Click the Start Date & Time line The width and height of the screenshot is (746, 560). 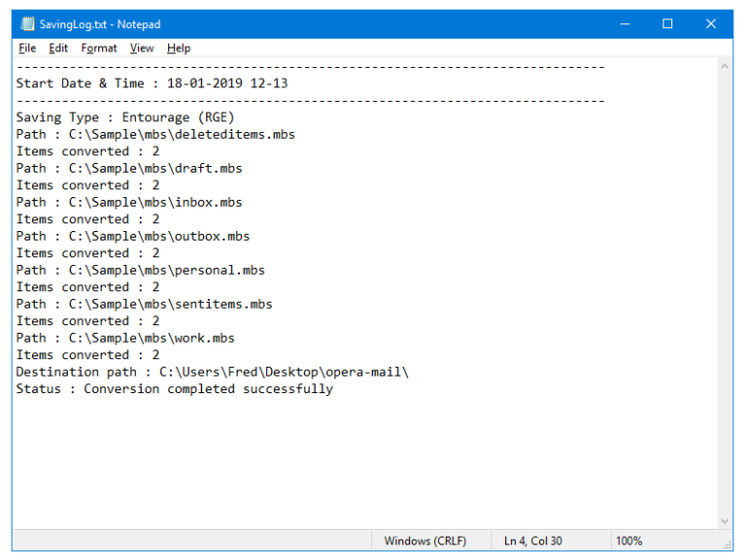point(152,83)
